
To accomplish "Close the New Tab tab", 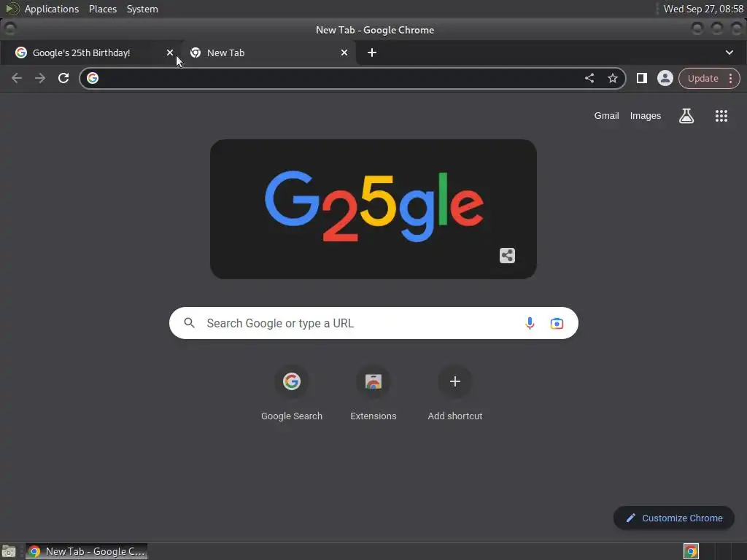I will (x=344, y=52).
